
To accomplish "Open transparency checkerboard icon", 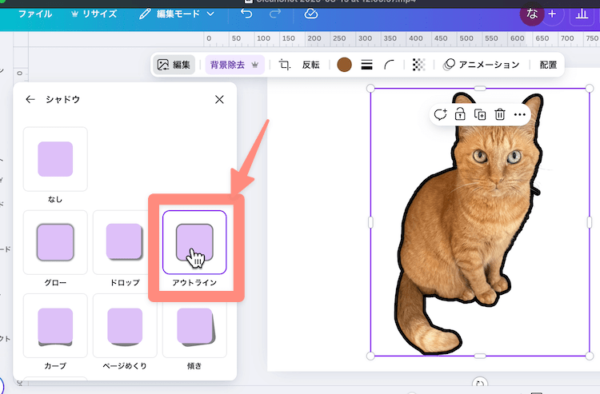I will click(419, 65).
